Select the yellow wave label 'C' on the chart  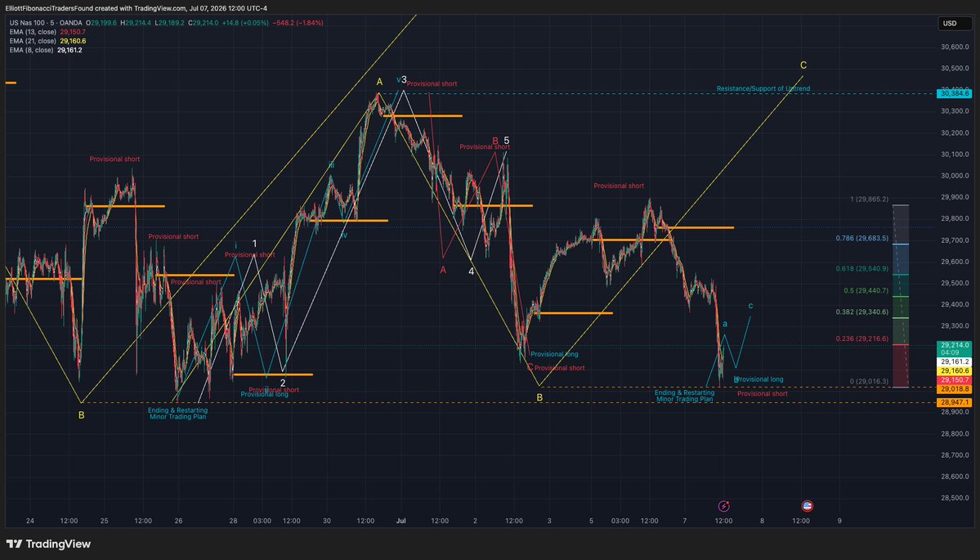coord(803,65)
